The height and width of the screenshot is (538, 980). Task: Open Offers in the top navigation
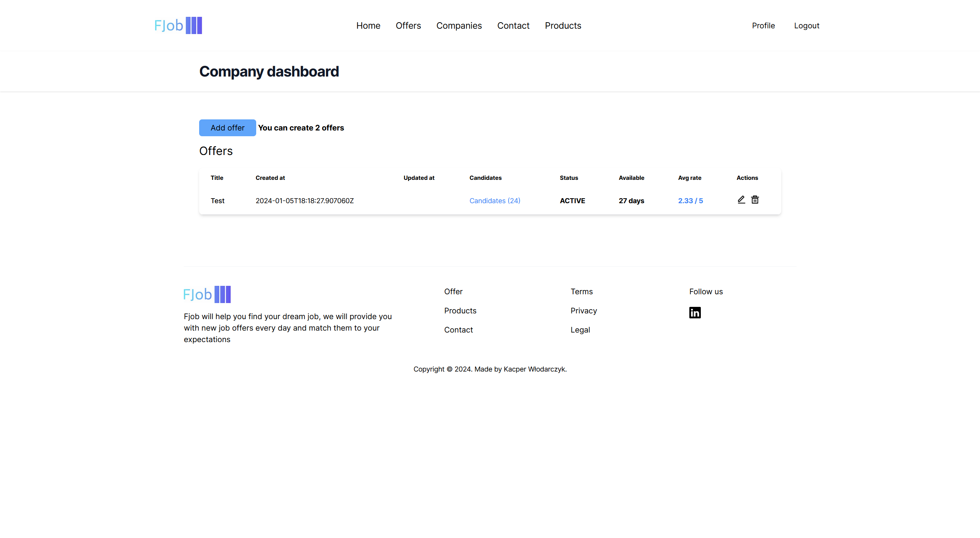(408, 26)
